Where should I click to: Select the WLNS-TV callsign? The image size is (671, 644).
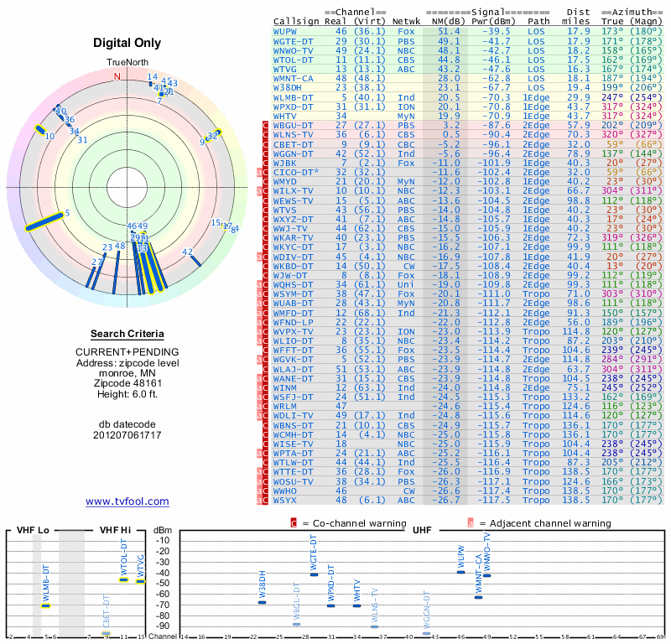click(x=293, y=135)
